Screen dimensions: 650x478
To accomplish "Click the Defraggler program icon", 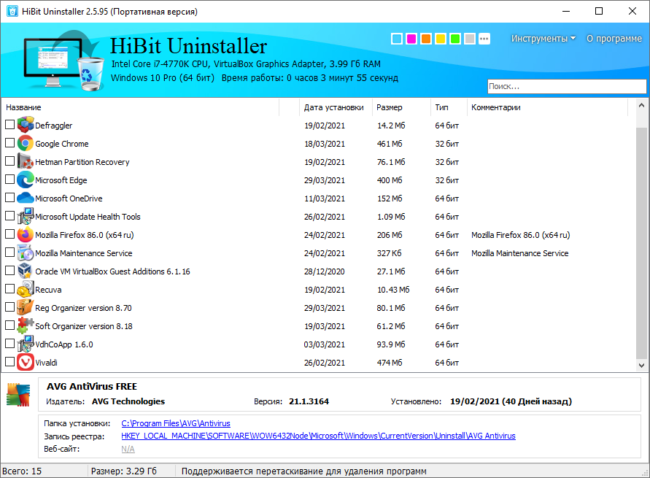I will pos(25,124).
